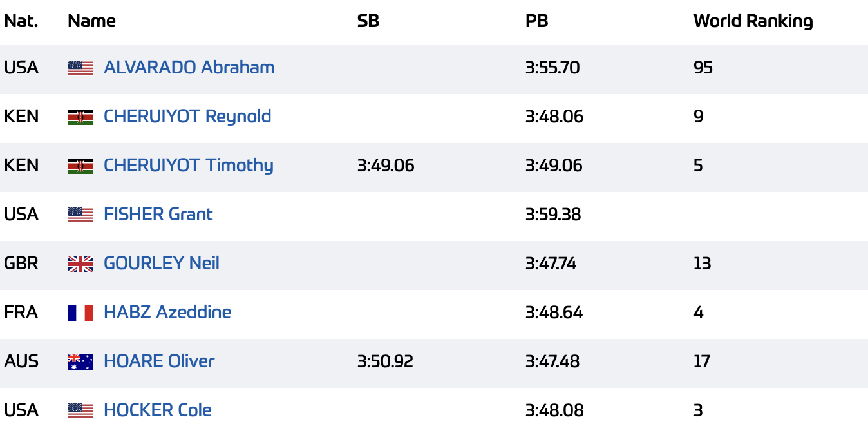The width and height of the screenshot is (868, 433).
Task: Open CHERUIYOT Reynold athlete profile
Action: click(x=187, y=117)
